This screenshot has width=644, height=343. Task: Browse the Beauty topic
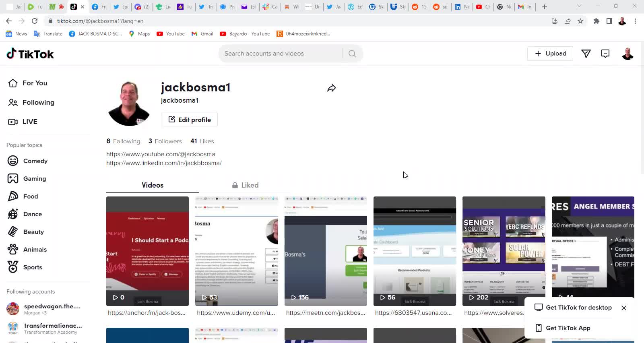click(26, 231)
